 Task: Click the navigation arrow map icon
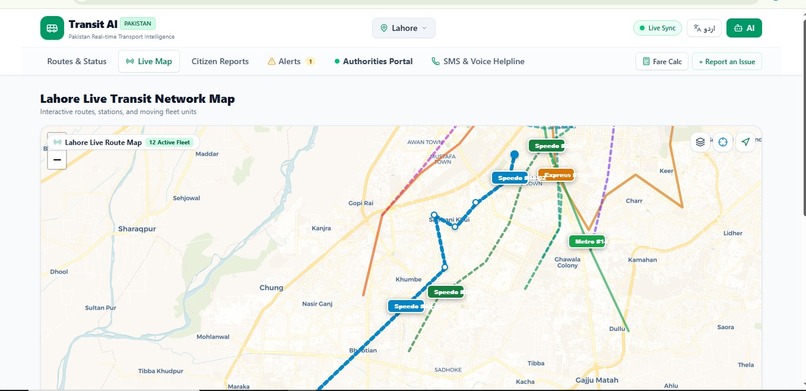745,142
